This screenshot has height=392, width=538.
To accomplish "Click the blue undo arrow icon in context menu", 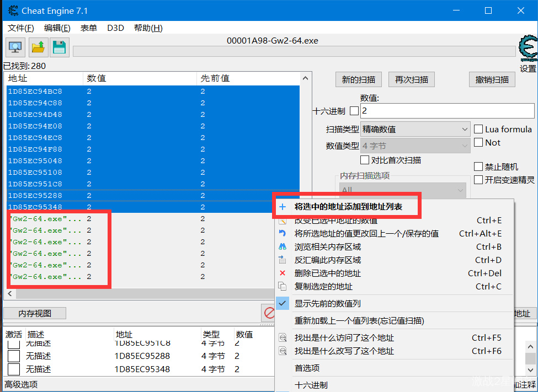I will click(x=283, y=233).
